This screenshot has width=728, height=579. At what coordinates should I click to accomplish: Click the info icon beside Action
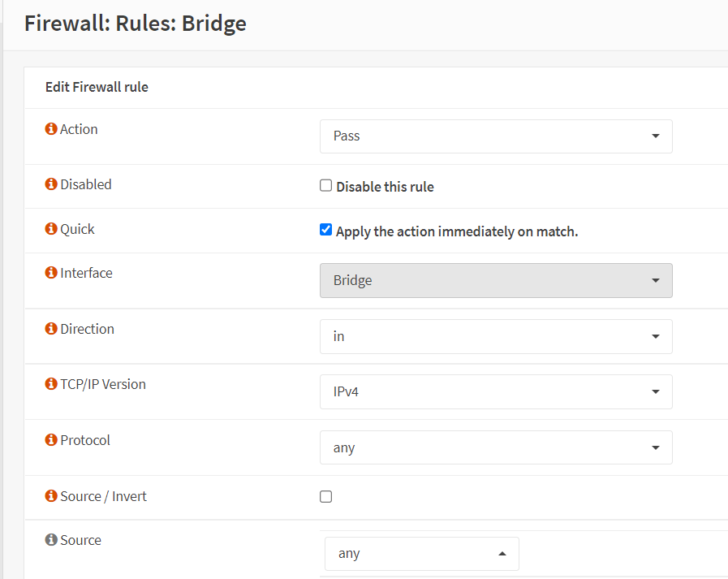(x=51, y=129)
